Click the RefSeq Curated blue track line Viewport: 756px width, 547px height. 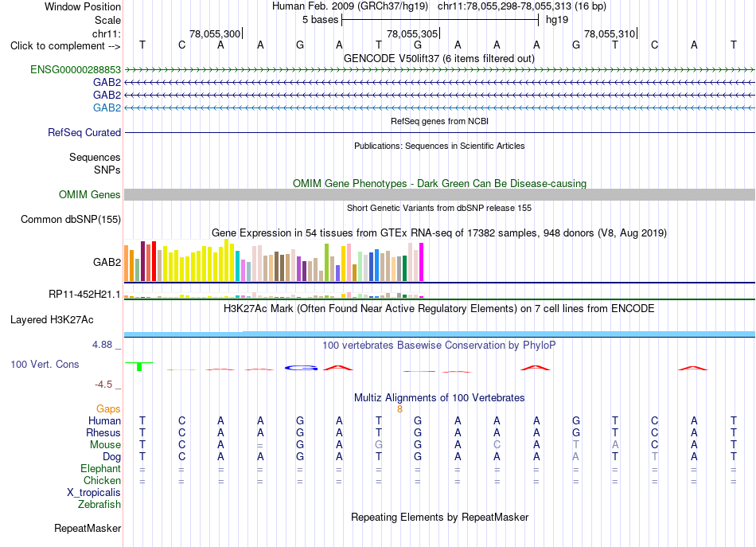[x=439, y=132]
